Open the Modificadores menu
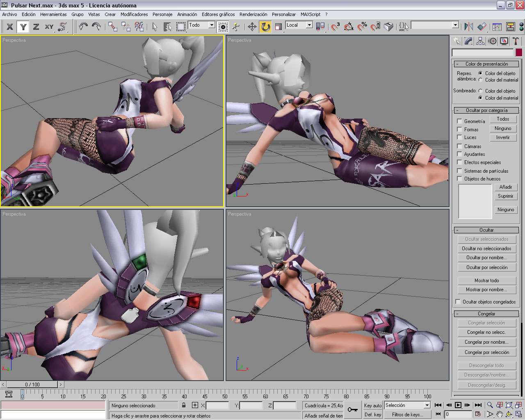 pos(134,14)
